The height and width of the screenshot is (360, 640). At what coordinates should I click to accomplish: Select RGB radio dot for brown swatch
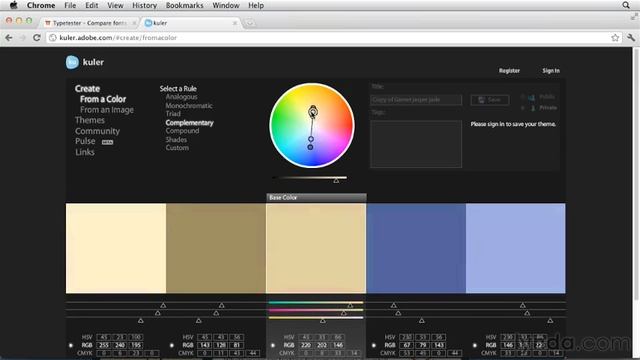tap(171, 345)
